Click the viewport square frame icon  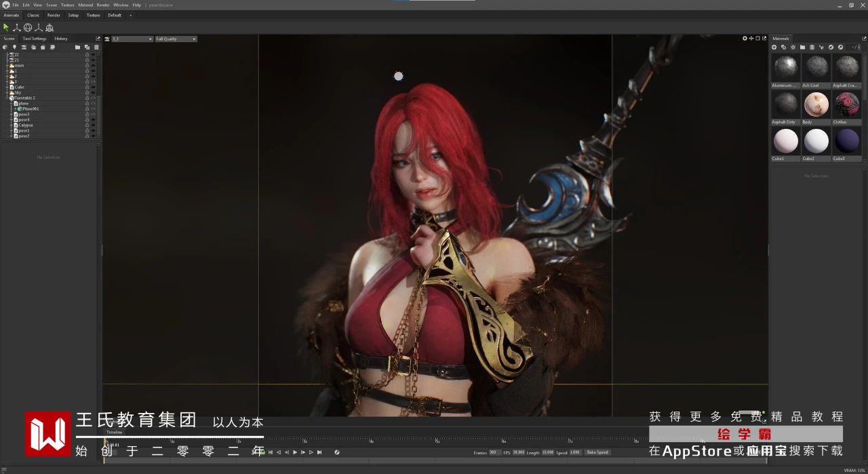pyautogui.click(x=758, y=39)
